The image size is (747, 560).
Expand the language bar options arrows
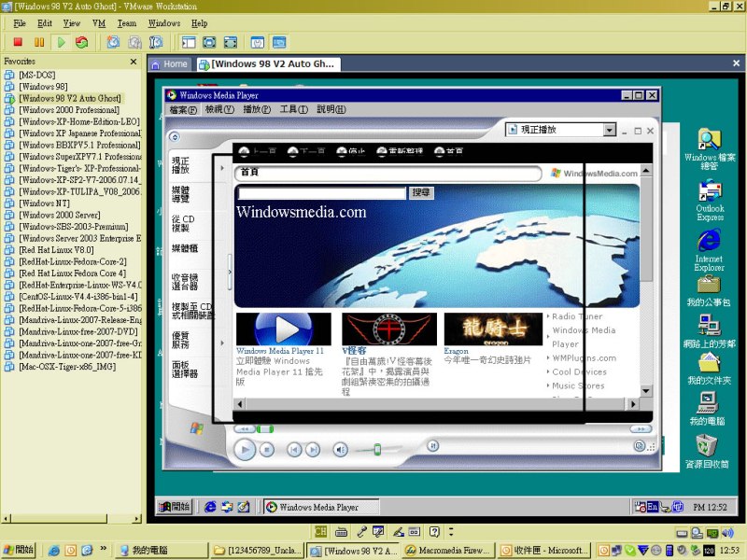(451, 531)
